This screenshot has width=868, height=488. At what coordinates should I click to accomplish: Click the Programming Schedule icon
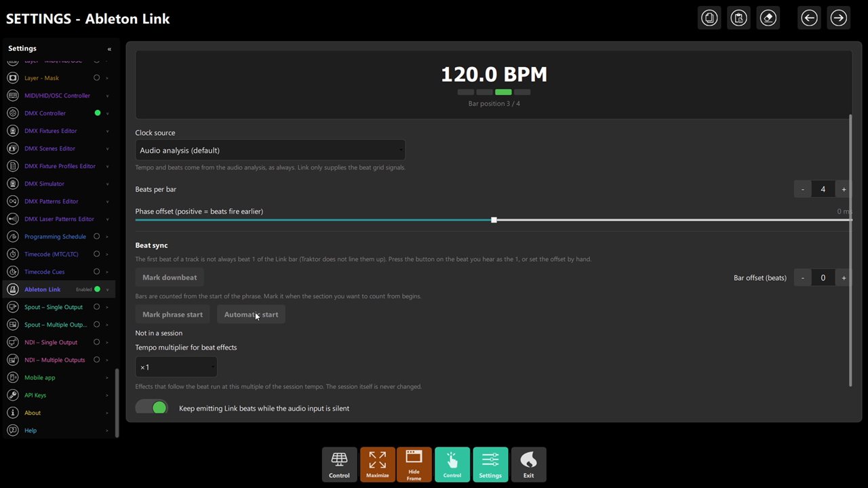click(x=12, y=237)
